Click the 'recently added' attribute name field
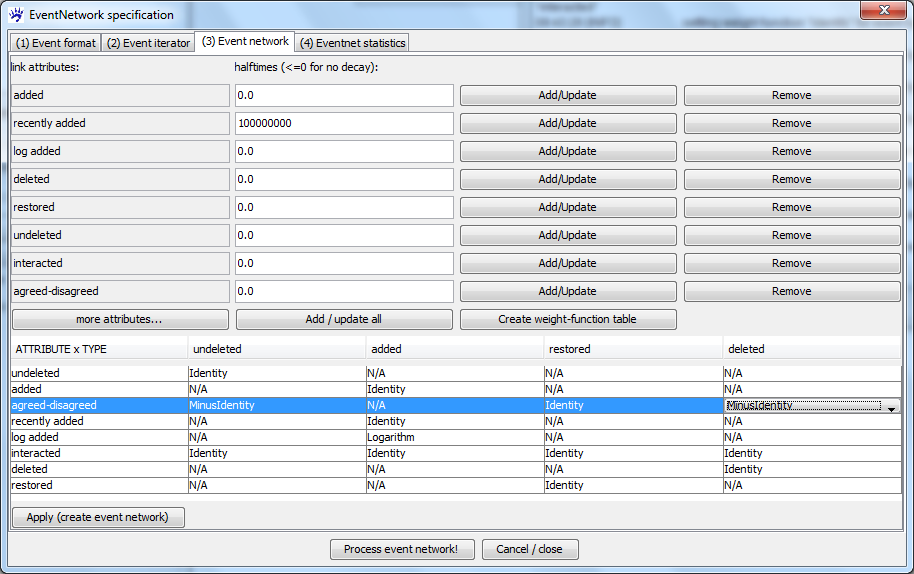Screen dimensions: 914x574 point(120,124)
